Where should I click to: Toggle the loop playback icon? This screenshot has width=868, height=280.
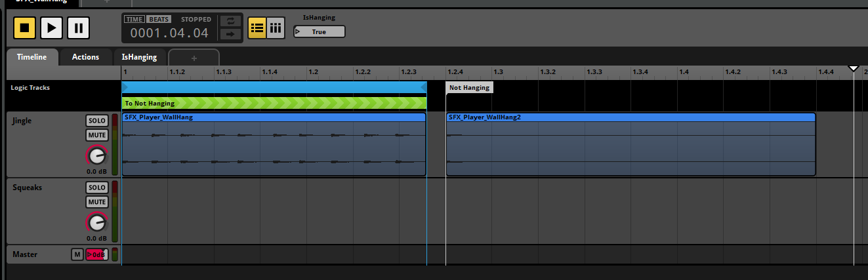230,21
